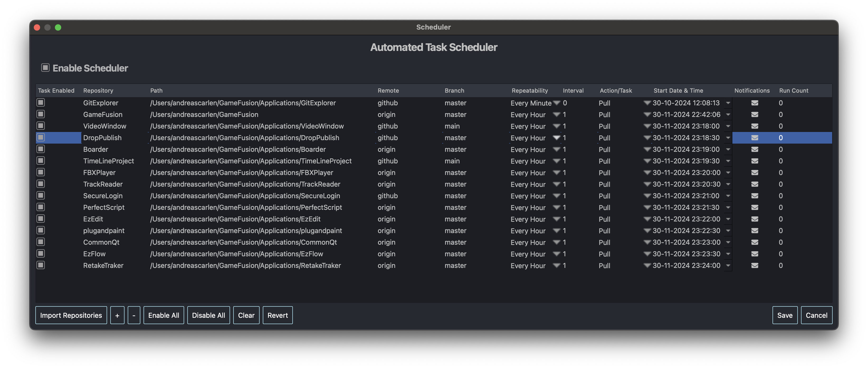Click the mail icon on RetakeTraker row
Viewport: 868px width, 369px height.
[755, 266]
